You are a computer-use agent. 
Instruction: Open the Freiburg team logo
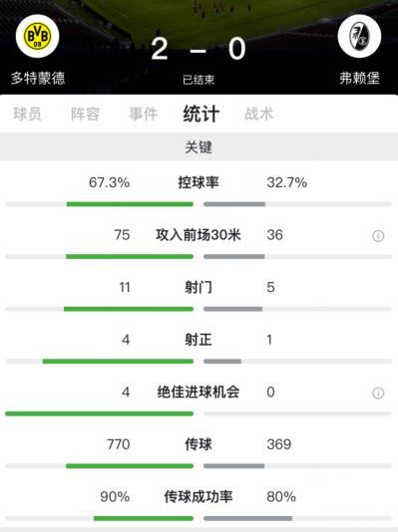(x=359, y=36)
